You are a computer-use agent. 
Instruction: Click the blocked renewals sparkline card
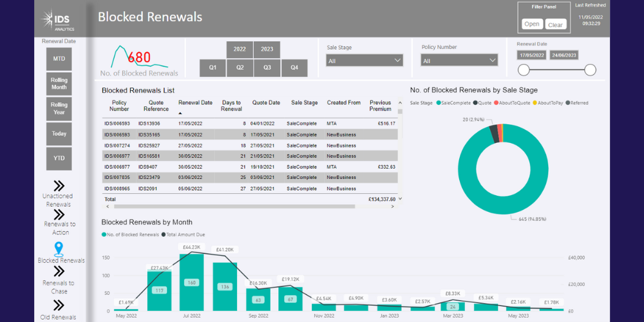click(x=139, y=59)
